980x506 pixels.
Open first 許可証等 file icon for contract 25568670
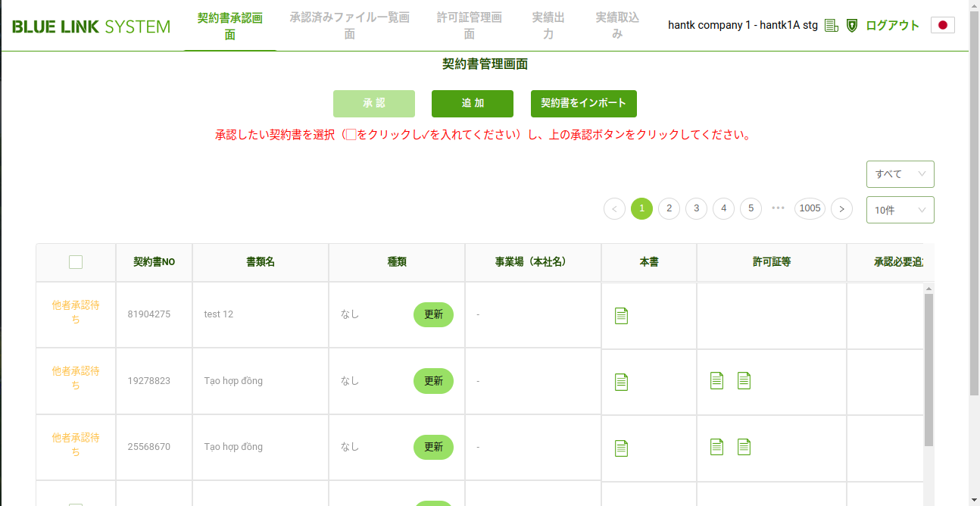click(x=716, y=447)
